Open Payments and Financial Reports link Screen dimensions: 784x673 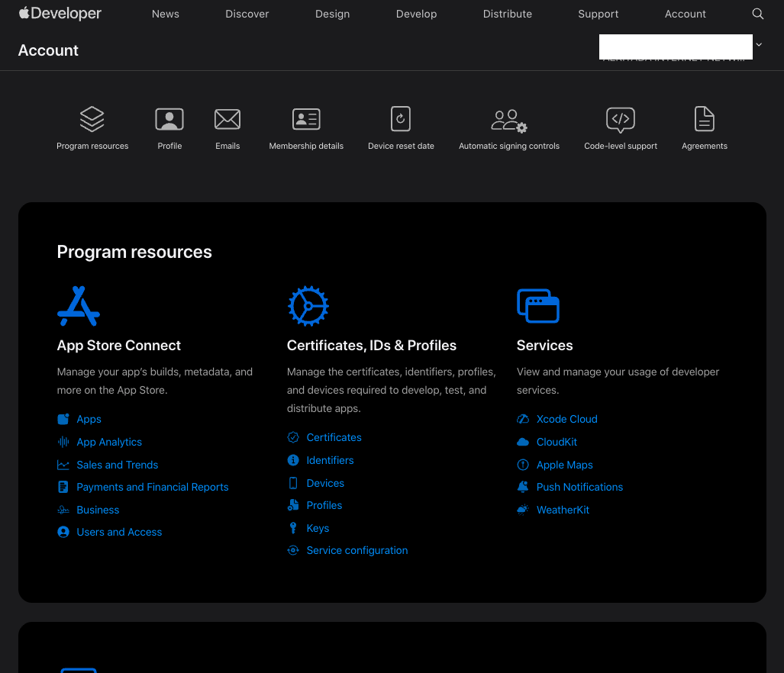click(153, 487)
